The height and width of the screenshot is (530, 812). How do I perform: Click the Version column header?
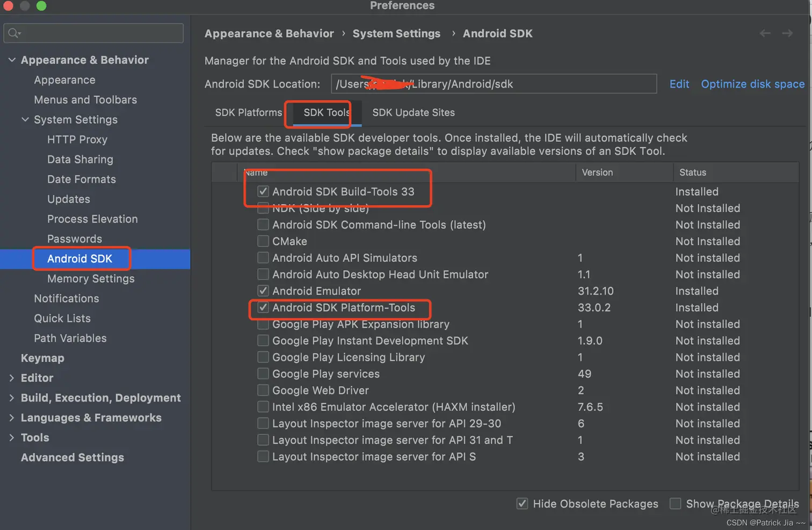pyautogui.click(x=597, y=173)
